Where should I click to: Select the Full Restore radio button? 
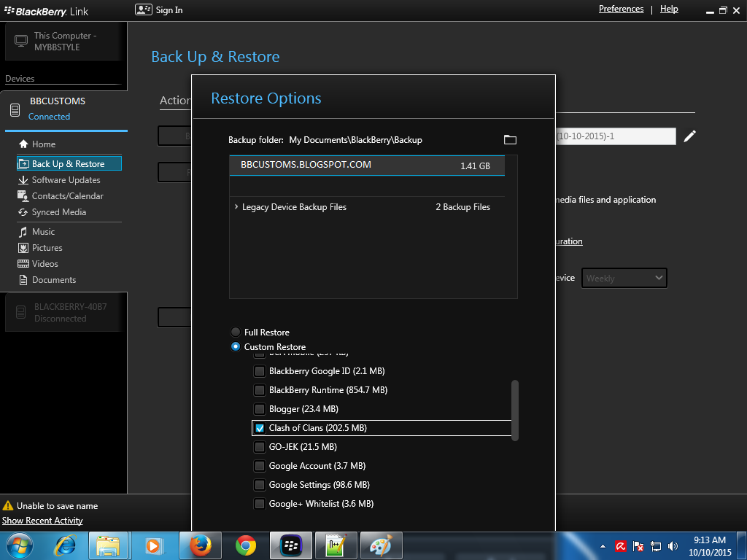236,332
